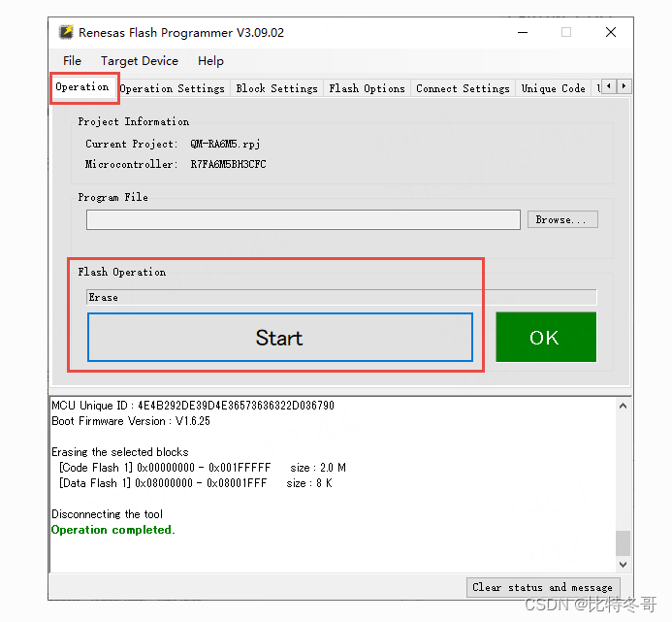Click the tab strip right arrow
This screenshot has width=672, height=622.
click(x=624, y=86)
